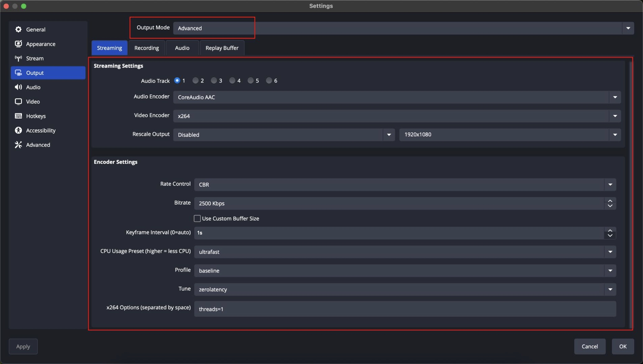Click the OK button
Screen dimensions: 643x364
[x=623, y=346]
